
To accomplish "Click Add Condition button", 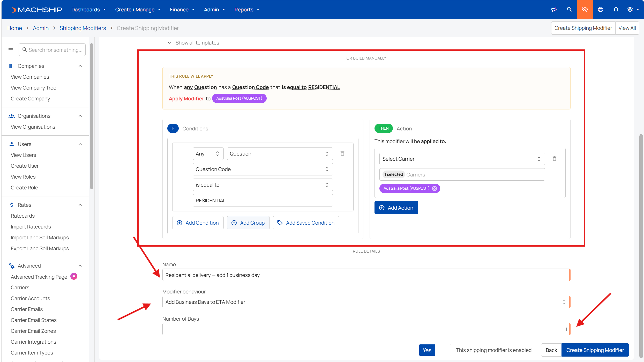I will [x=198, y=223].
